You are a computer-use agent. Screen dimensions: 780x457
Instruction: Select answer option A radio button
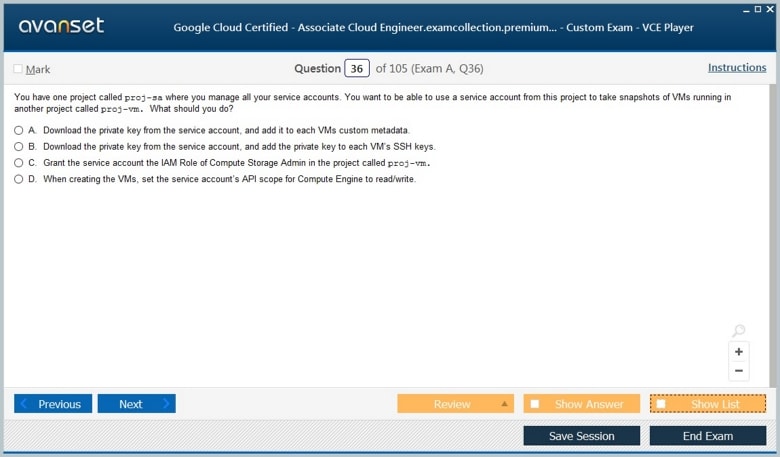pyautogui.click(x=19, y=130)
